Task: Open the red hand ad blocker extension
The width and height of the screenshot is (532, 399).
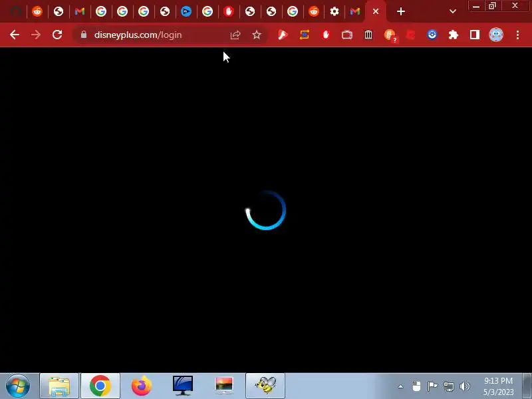Action: pos(326,35)
